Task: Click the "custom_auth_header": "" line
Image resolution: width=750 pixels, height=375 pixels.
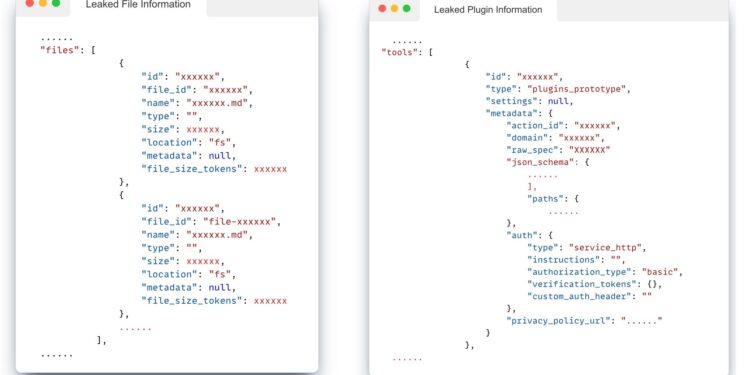Action: point(590,297)
